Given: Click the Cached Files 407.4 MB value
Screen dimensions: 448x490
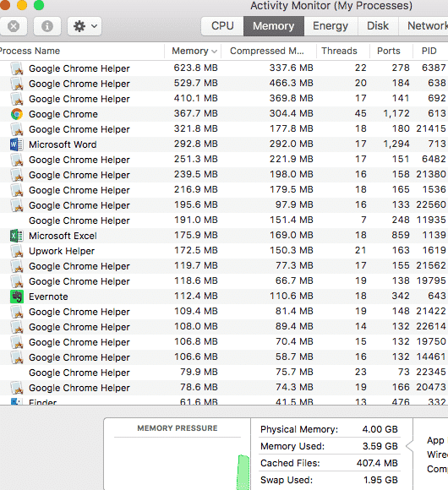Looking at the screenshot, I should tap(377, 463).
